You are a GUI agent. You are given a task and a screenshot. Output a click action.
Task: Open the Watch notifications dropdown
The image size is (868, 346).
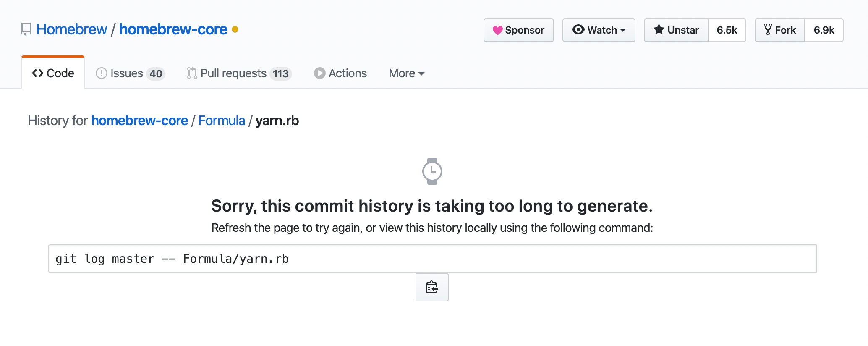[x=599, y=30]
